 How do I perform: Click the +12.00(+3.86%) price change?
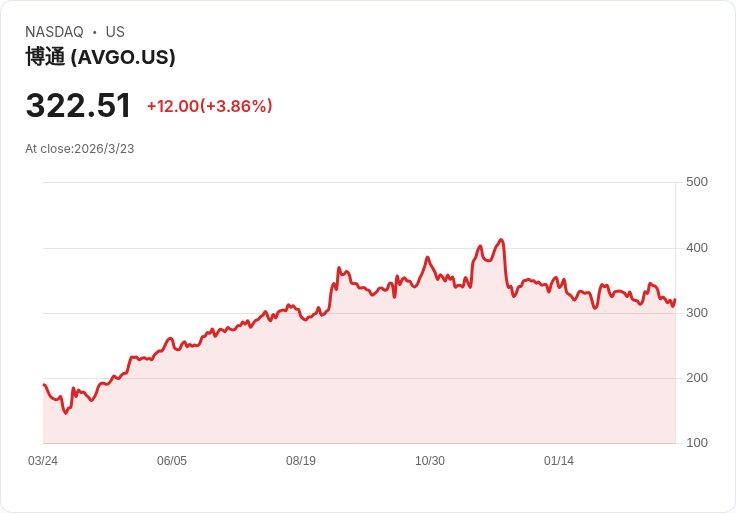tap(209, 106)
